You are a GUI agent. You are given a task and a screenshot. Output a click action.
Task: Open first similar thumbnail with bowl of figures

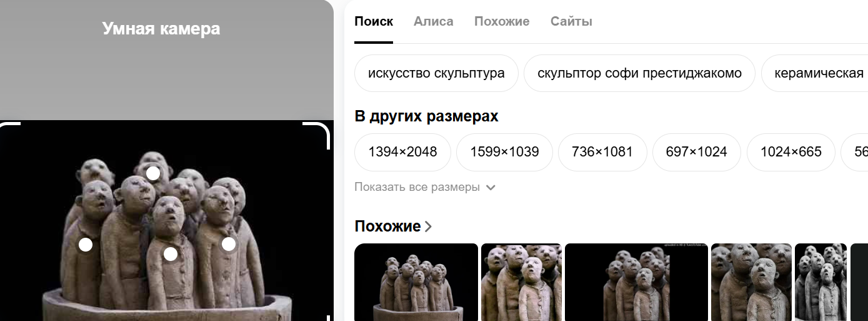click(416, 282)
